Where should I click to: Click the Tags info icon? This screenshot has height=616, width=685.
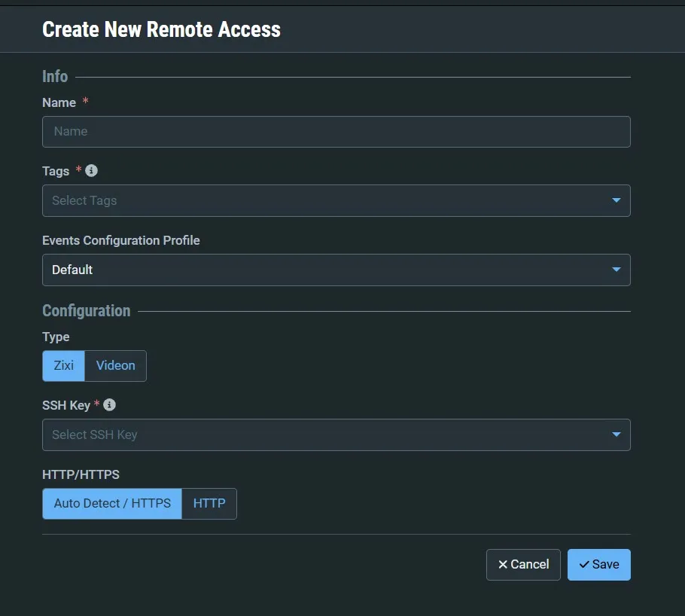pyautogui.click(x=91, y=170)
